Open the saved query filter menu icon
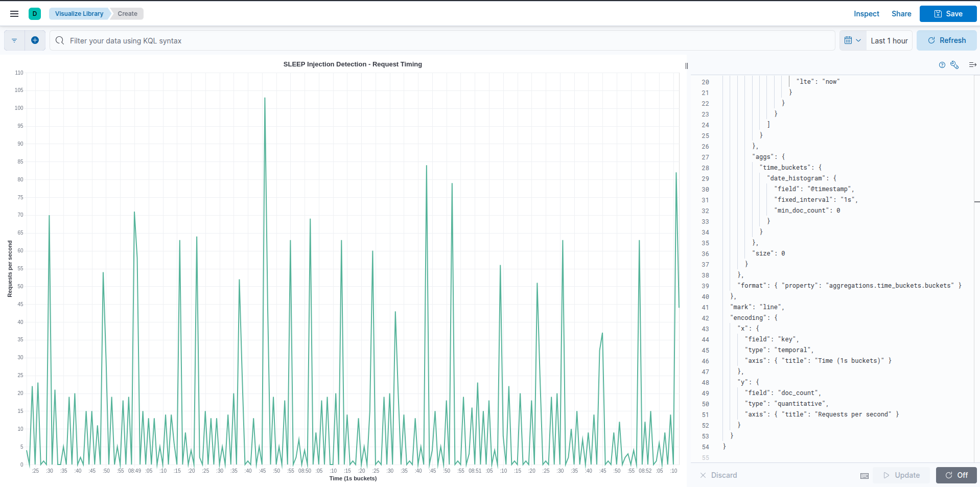980x487 pixels. 14,40
